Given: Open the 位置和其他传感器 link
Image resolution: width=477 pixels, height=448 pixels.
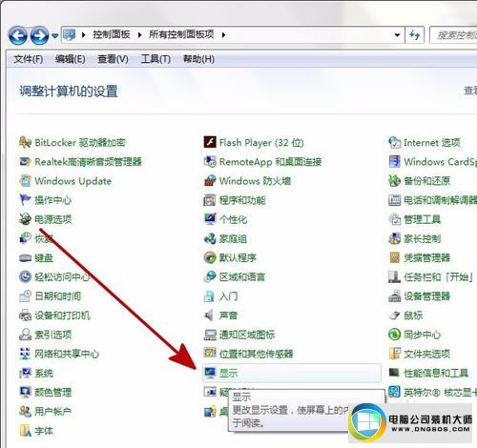Looking at the screenshot, I should point(257,354).
